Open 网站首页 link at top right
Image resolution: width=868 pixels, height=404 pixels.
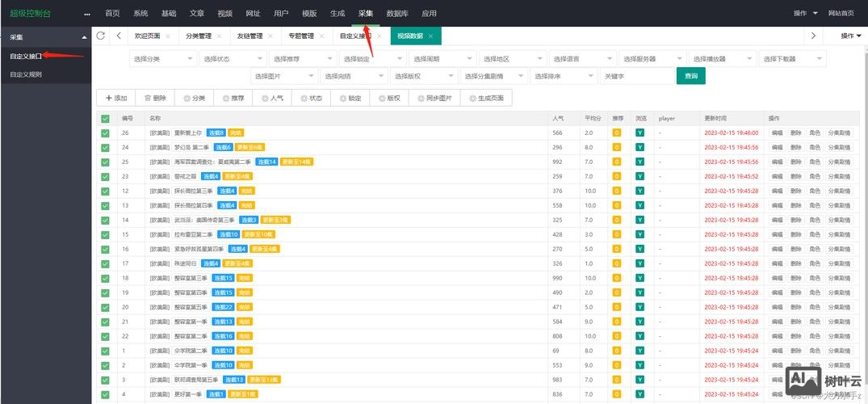point(841,13)
